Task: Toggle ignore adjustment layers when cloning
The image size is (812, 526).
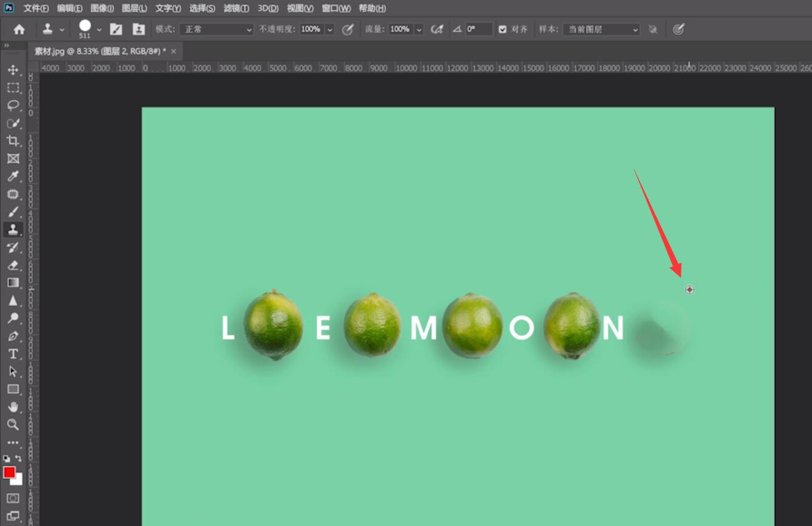Action: (653, 29)
